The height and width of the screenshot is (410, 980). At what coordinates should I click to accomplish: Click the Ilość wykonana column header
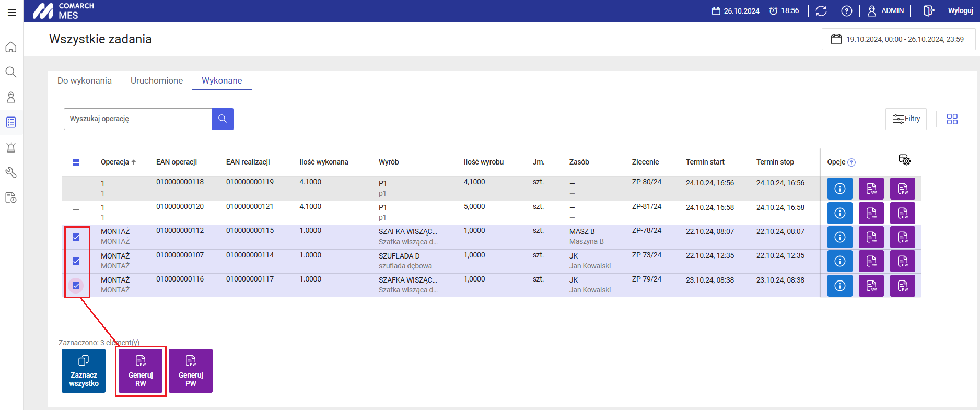click(324, 162)
